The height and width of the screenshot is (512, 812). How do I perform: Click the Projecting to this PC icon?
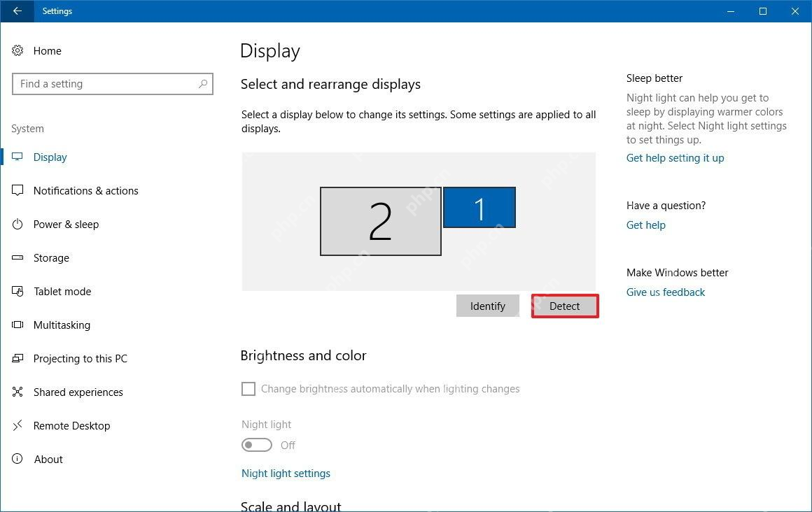pos(17,358)
